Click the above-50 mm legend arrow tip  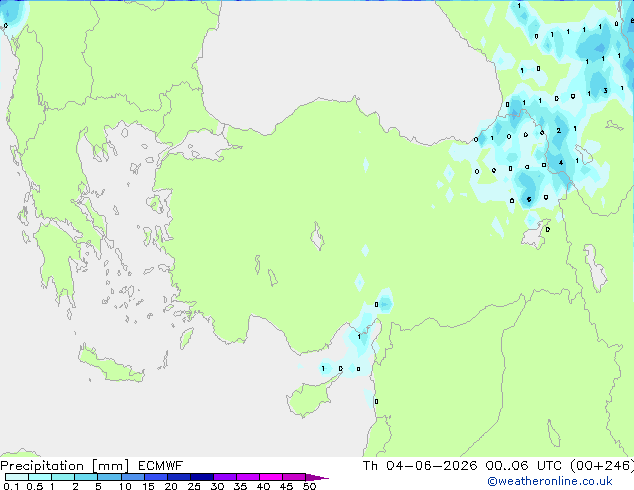(317, 477)
